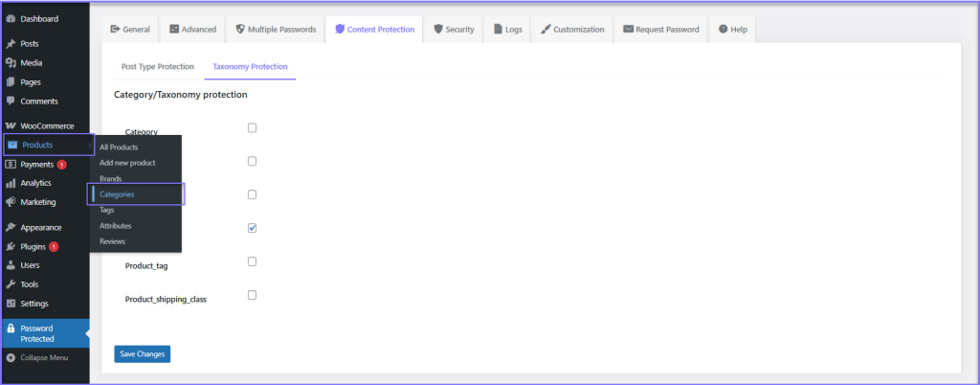The width and height of the screenshot is (980, 385).
Task: Click the Dashboard icon in sidebar
Action: coord(11,18)
